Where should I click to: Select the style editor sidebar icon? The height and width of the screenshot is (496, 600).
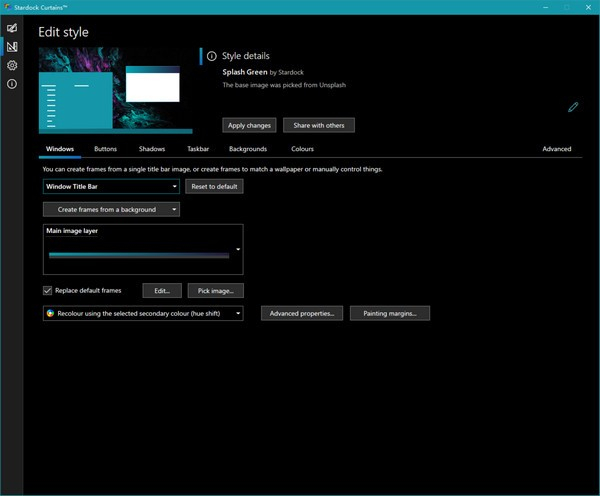(12, 46)
